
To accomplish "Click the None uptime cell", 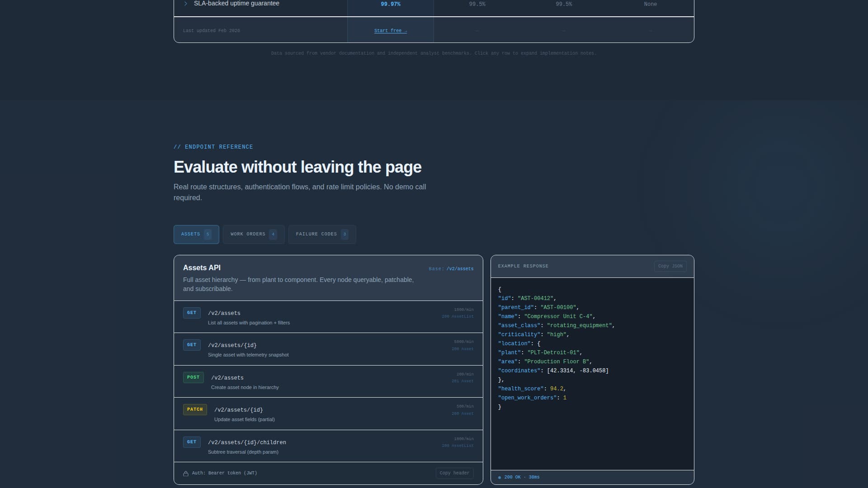I will tap(650, 4).
